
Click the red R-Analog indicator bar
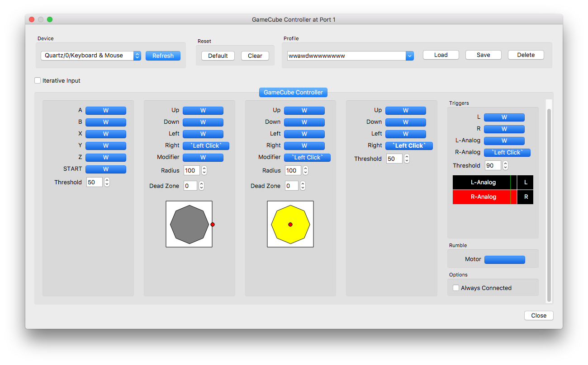coord(485,197)
